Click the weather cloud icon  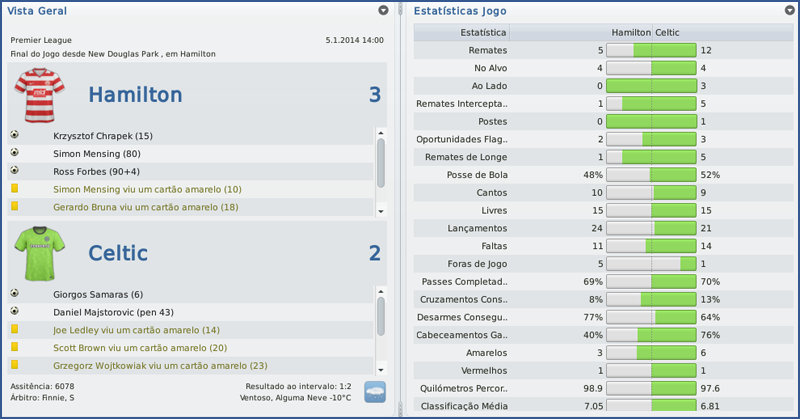tap(376, 391)
